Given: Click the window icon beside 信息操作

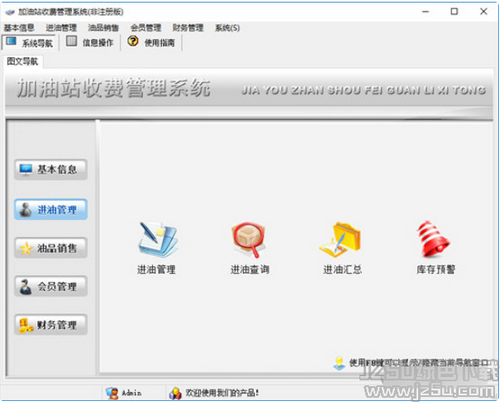Looking at the screenshot, I should (x=71, y=41).
